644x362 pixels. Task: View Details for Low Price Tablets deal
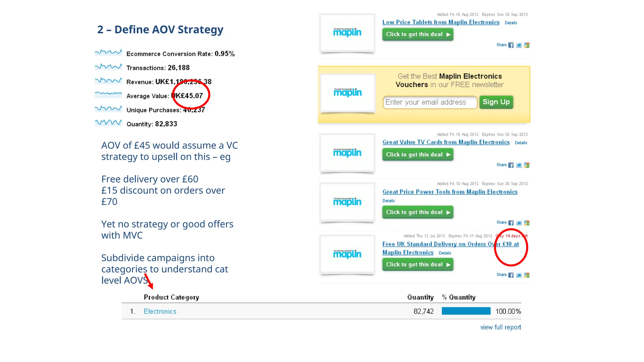[511, 23]
